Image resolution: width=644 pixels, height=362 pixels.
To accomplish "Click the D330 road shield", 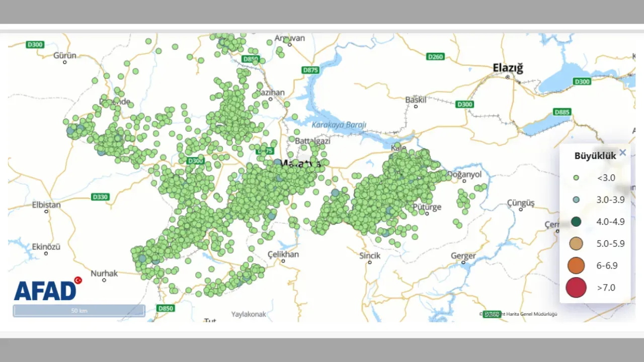I will click(x=100, y=197).
